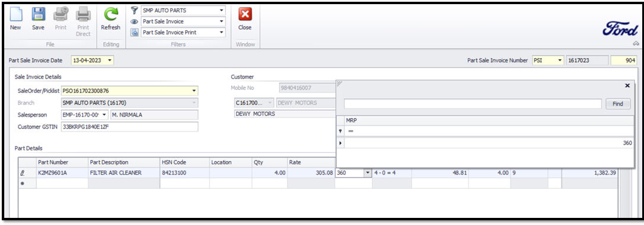644x225 pixels.
Task: Click the Location column header
Action: (231, 162)
